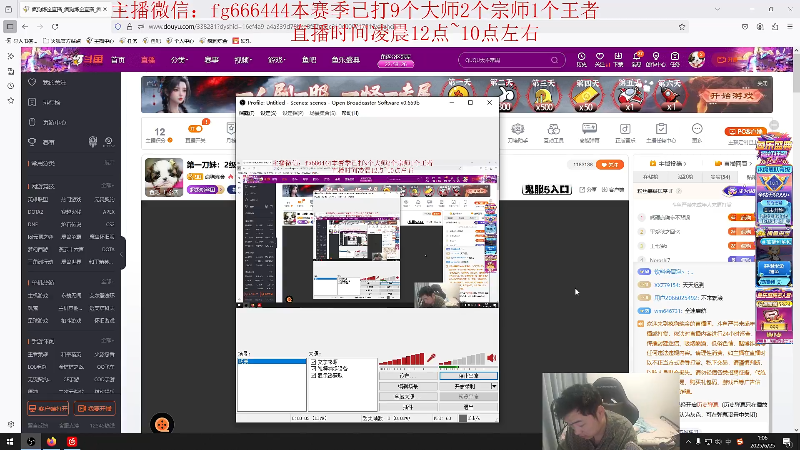
Task: Click the orange chat bubble floating icon
Action: point(162,424)
